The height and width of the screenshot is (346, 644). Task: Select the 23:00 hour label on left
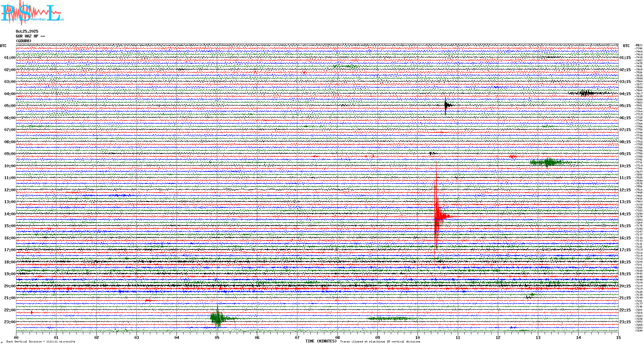point(10,322)
